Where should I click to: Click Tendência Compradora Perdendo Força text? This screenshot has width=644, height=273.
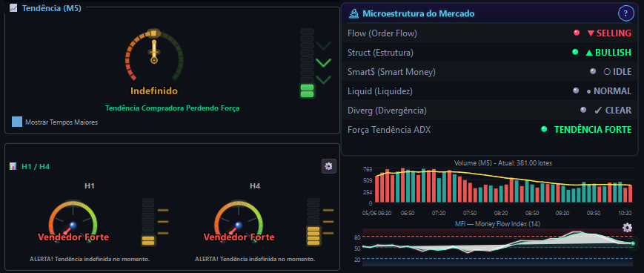coord(172,108)
